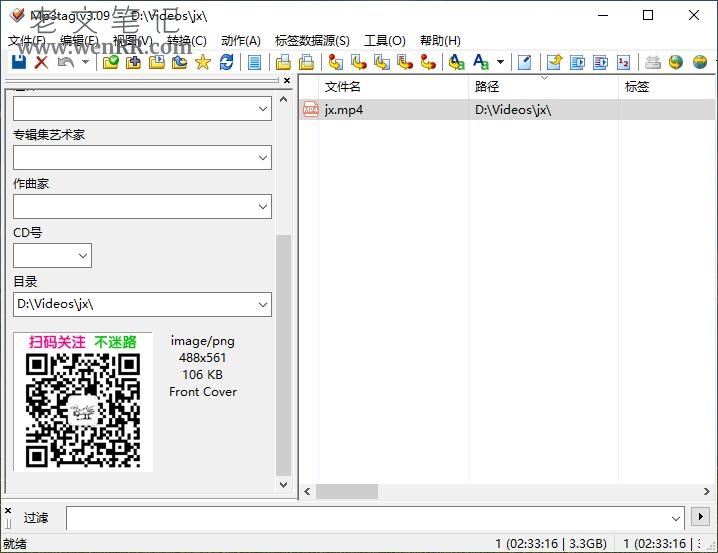718x553 pixels.
Task: Expand the Actions dropdown arrow in toolbar
Action: coord(500,62)
